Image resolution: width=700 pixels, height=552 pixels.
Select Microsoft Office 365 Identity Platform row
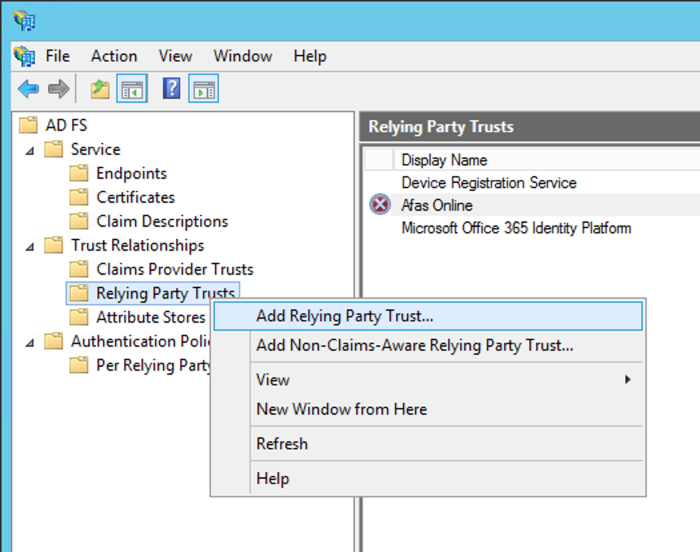click(x=516, y=228)
